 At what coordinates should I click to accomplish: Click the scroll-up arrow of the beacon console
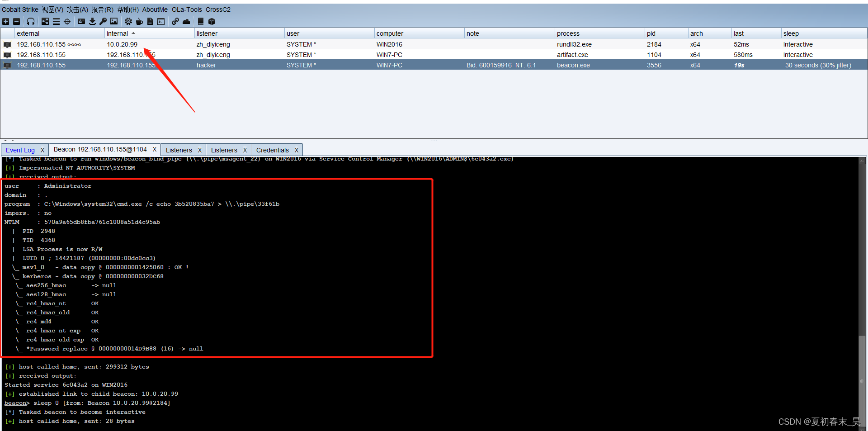862,161
